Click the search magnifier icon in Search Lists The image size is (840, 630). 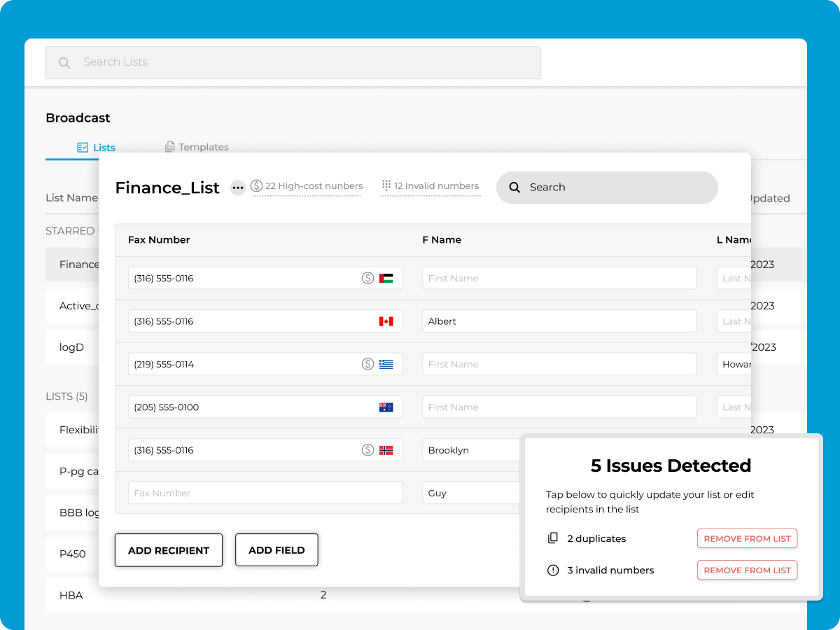pos(64,63)
